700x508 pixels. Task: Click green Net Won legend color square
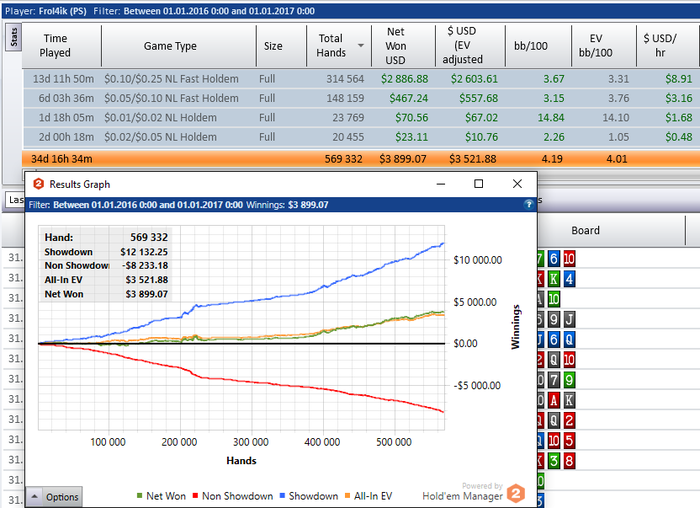click(140, 496)
